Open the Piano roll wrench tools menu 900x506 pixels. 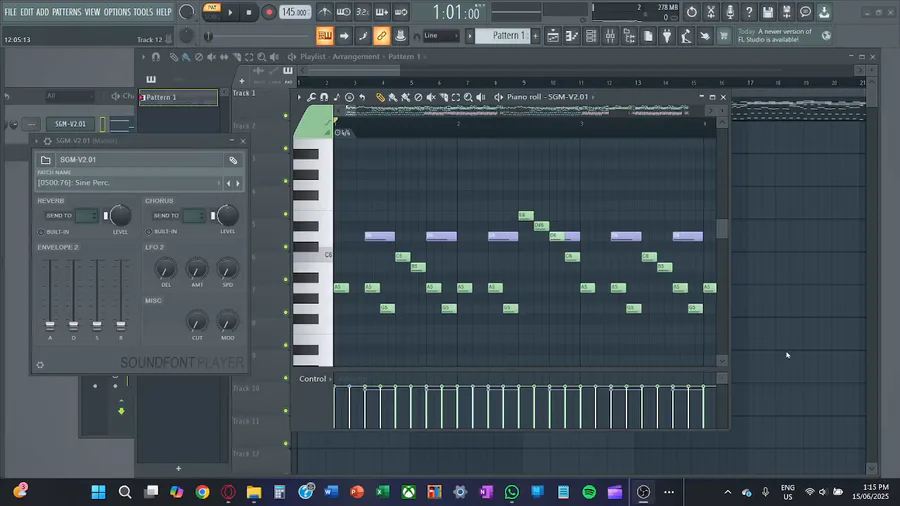pyautogui.click(x=311, y=98)
